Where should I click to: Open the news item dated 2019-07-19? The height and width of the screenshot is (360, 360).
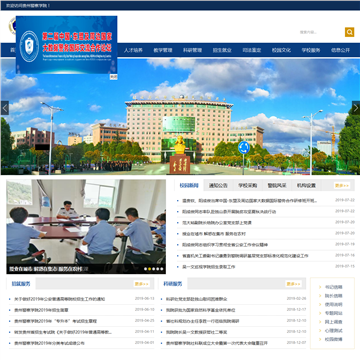pyautogui.click(x=225, y=245)
